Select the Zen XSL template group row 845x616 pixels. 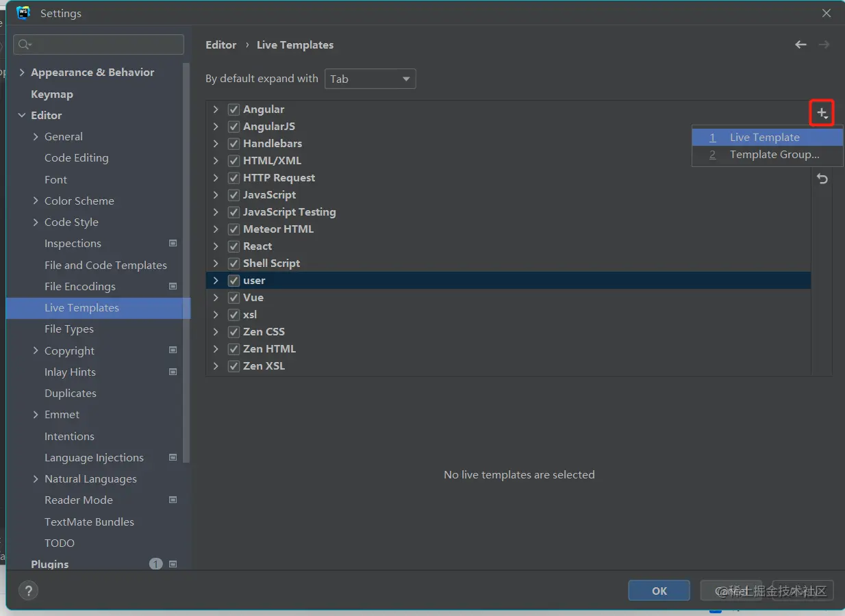coord(508,366)
